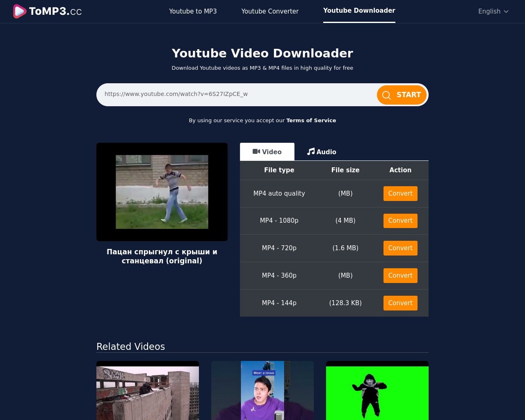
Task: Click the '(128.3 KB)' file size cell
Action: [x=345, y=303]
